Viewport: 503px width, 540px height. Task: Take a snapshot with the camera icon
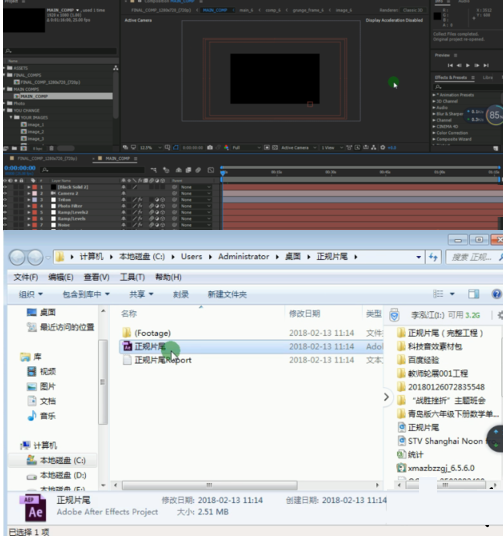pyautogui.click(x=210, y=147)
